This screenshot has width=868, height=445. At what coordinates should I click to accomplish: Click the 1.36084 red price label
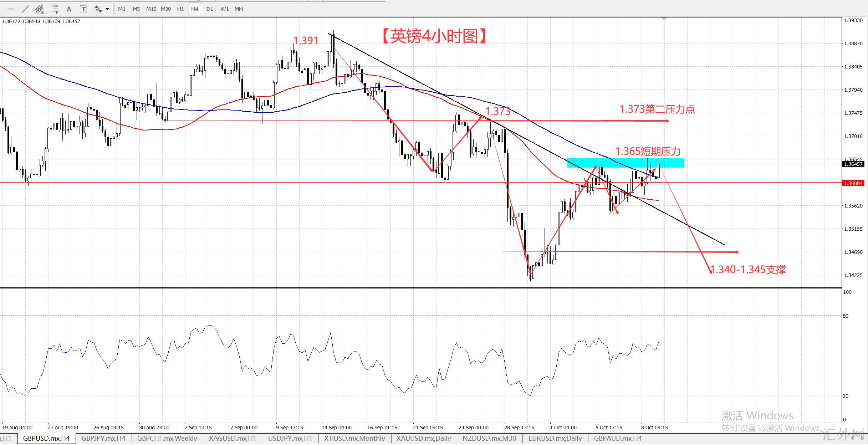[x=853, y=183]
